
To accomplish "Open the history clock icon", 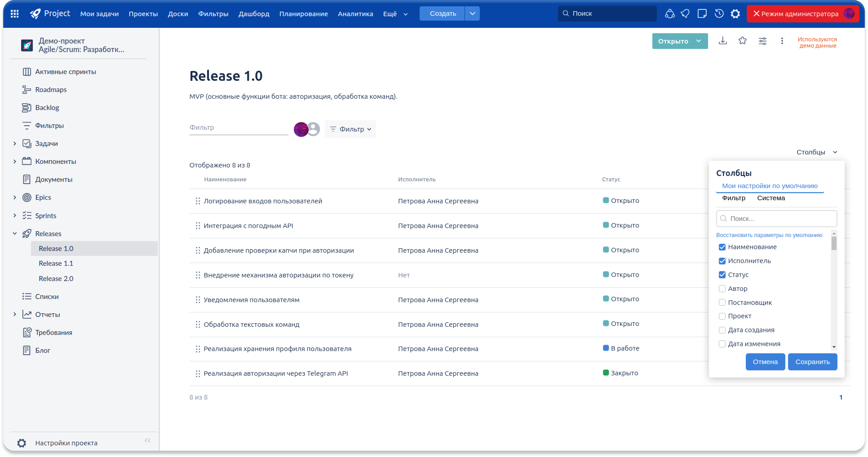I will click(719, 14).
